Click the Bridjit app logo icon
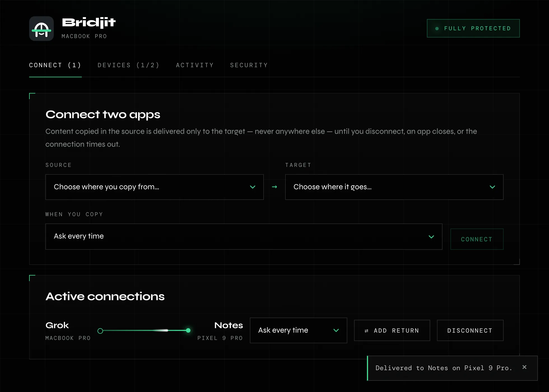This screenshot has width=549, height=392. [x=41, y=29]
